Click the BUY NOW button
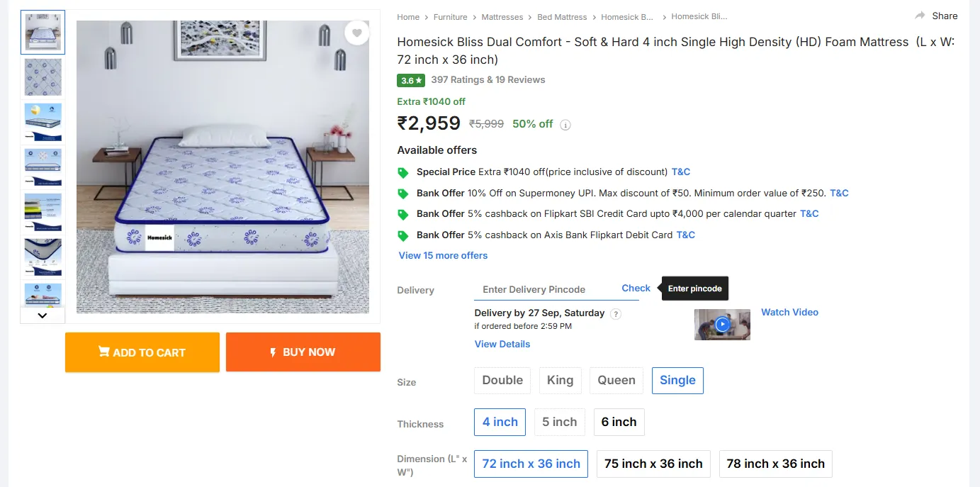Screen dimensions: 980x487 click(x=303, y=352)
